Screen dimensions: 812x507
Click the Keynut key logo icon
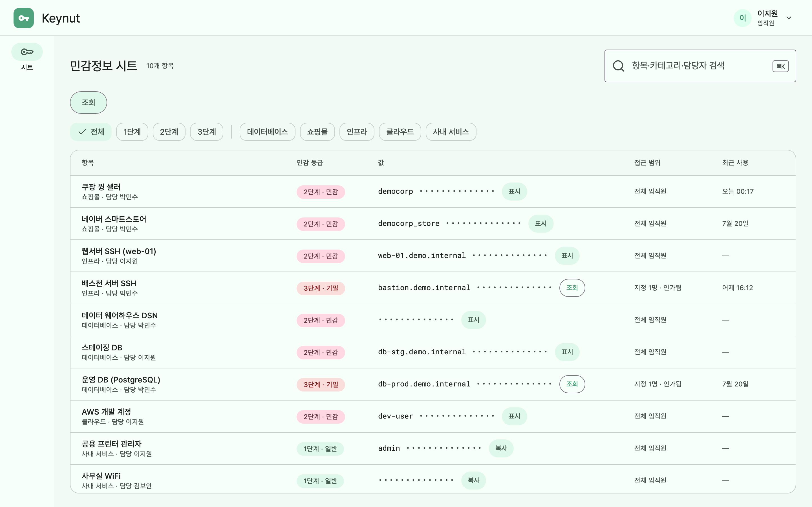coord(23,18)
